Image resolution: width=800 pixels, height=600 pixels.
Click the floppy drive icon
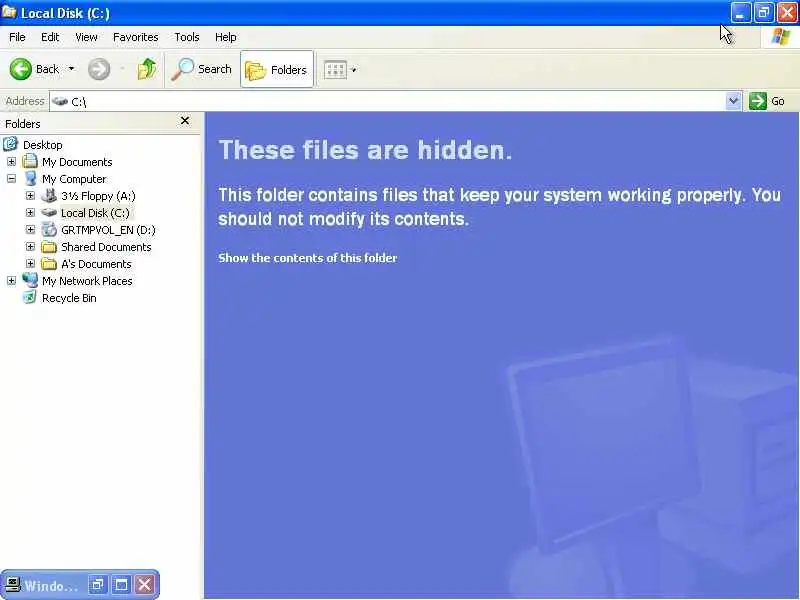pyautogui.click(x=49, y=195)
